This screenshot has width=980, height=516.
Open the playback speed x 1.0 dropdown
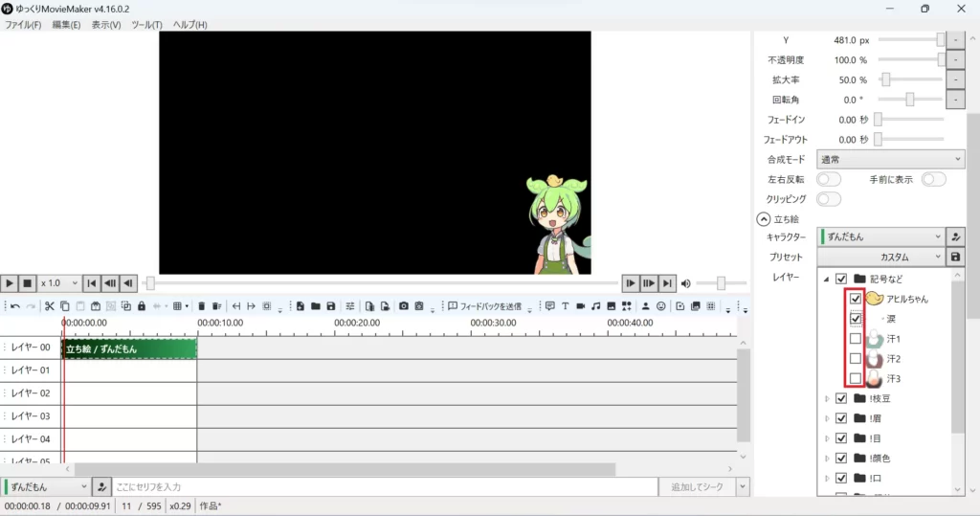click(x=58, y=283)
